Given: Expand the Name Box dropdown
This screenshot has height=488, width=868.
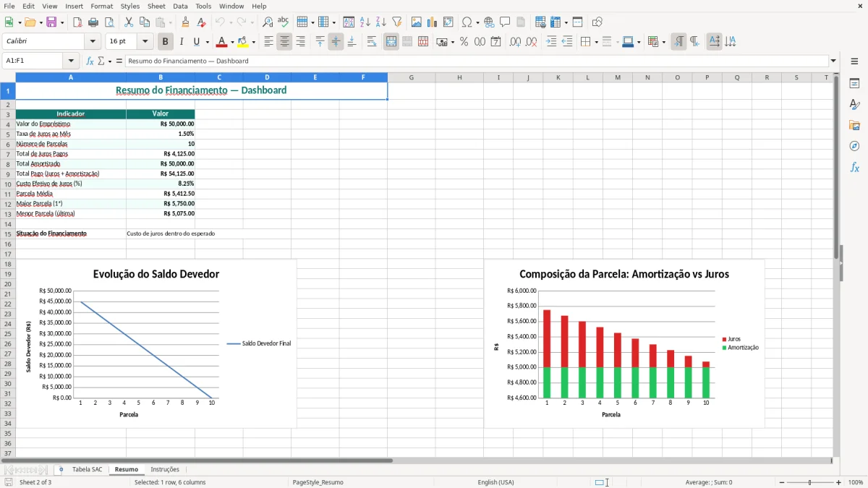Looking at the screenshot, I should (71, 61).
